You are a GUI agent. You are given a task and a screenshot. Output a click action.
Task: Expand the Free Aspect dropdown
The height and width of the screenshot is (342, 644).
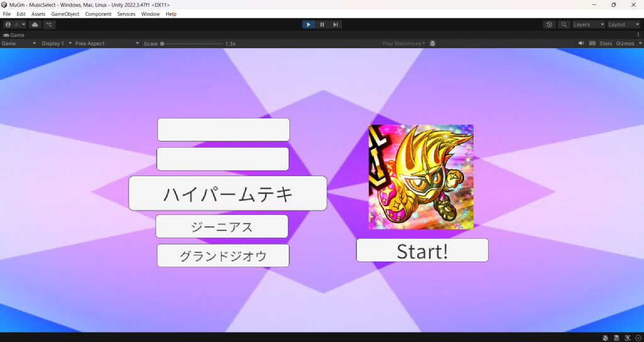tap(107, 43)
